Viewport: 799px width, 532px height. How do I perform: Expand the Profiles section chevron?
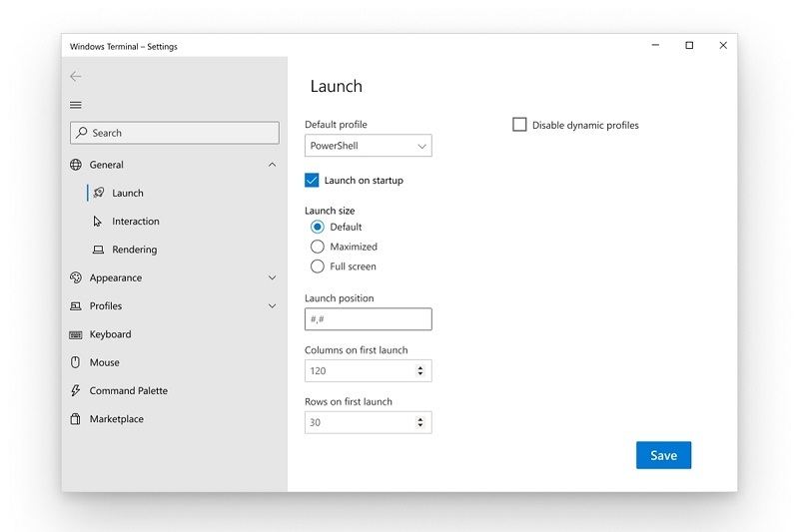[x=272, y=306]
